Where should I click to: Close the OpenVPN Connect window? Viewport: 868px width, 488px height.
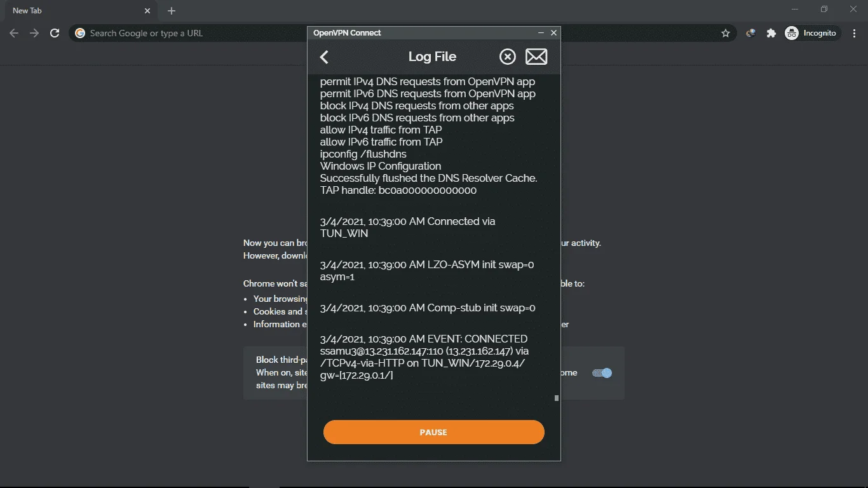553,33
